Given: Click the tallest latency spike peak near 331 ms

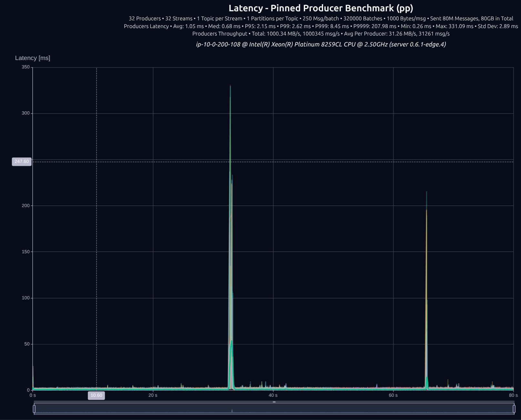Looking at the screenshot, I should [x=230, y=86].
